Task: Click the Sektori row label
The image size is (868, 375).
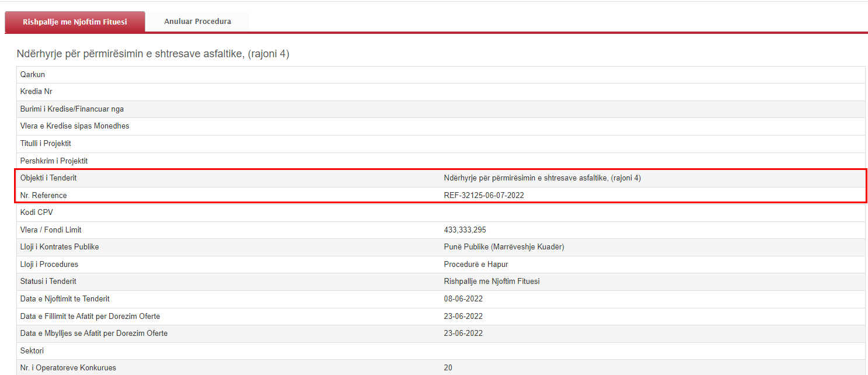Action: click(x=32, y=351)
